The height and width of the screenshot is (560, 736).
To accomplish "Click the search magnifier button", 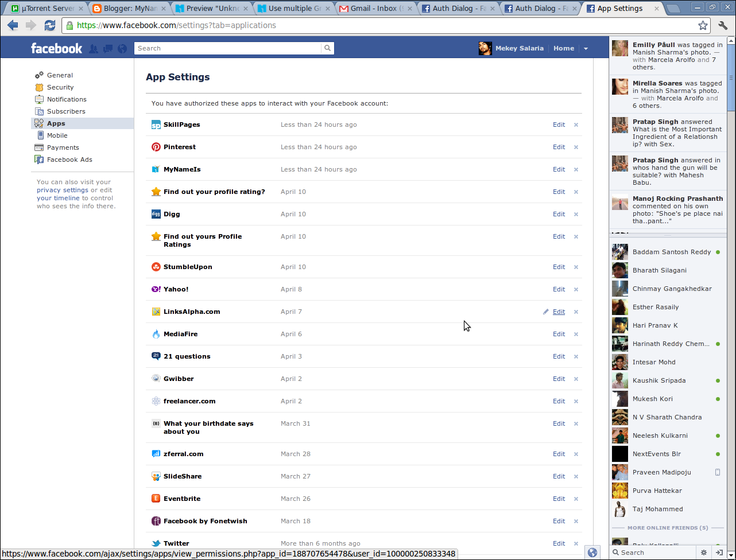I will pyautogui.click(x=327, y=48).
